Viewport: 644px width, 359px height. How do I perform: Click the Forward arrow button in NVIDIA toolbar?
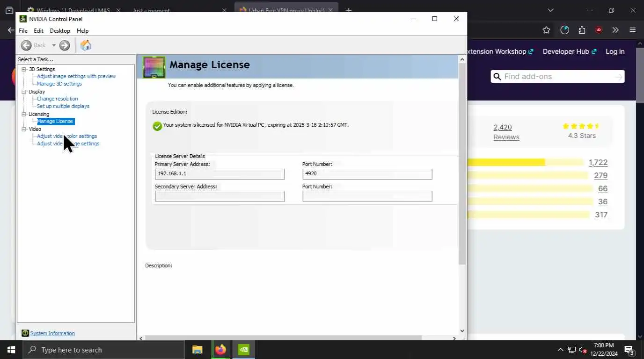pos(65,45)
